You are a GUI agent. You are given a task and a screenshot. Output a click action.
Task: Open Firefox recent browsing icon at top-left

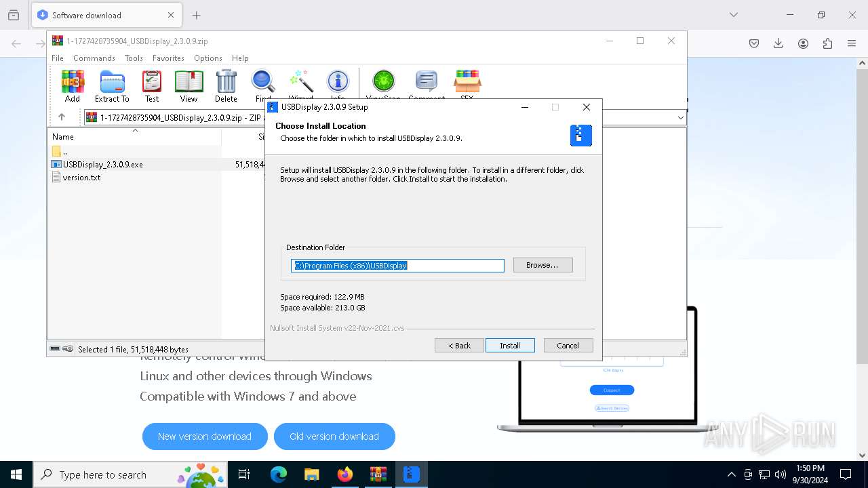click(x=14, y=15)
